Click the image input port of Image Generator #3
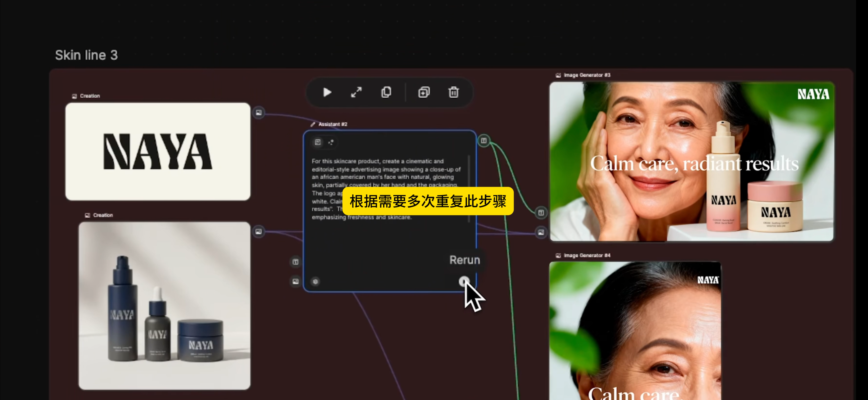Screen dimensions: 868x400 [x=541, y=232]
